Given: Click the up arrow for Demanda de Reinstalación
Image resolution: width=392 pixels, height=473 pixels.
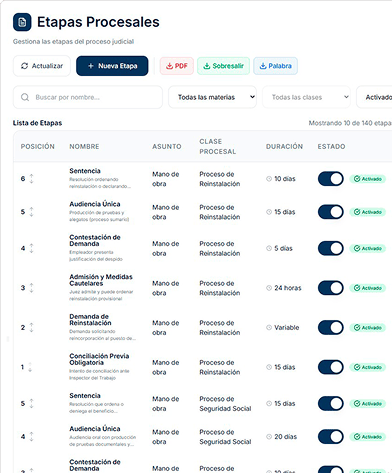Looking at the screenshot, I should click(x=31, y=325).
